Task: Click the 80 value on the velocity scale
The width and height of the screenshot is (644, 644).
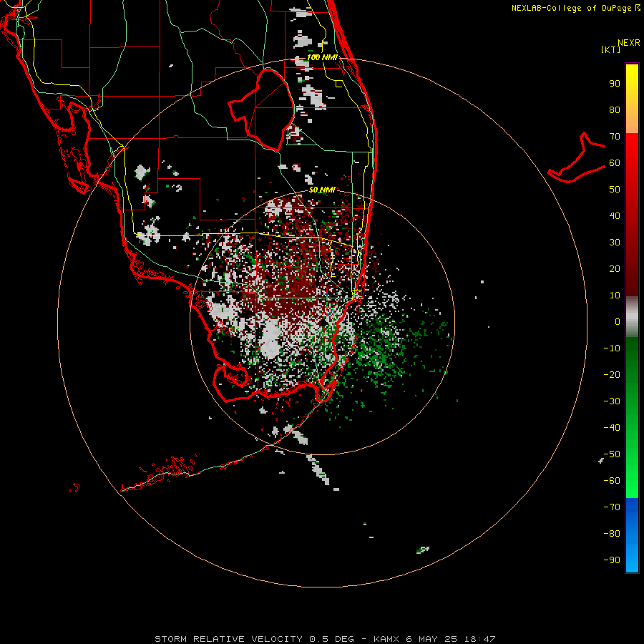Action: click(x=615, y=110)
